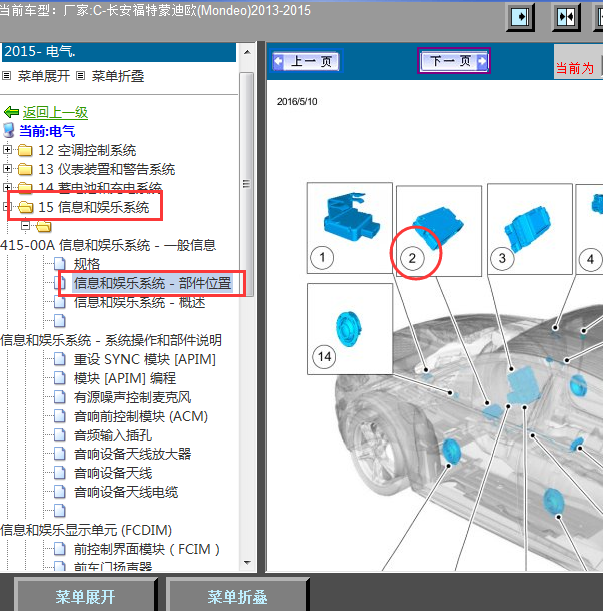Viewport: 603px width, 611px height.
Task: Click component thumbnail number 2
Action: point(439,231)
